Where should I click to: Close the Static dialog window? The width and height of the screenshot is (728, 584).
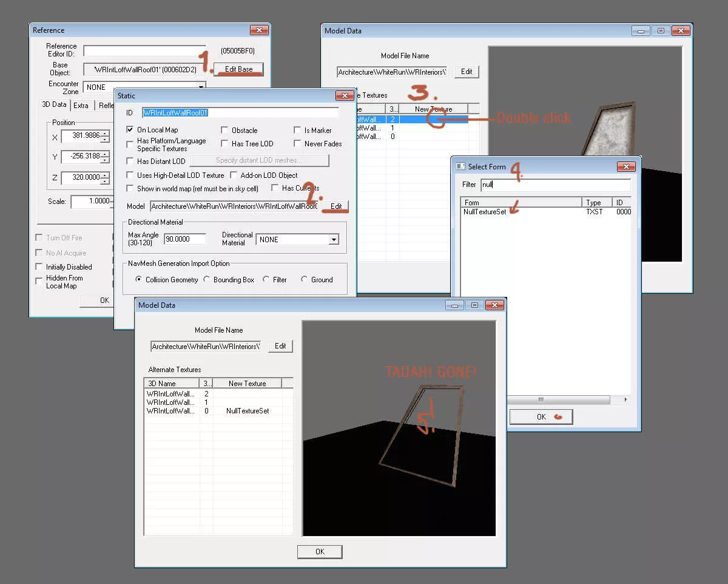click(343, 96)
